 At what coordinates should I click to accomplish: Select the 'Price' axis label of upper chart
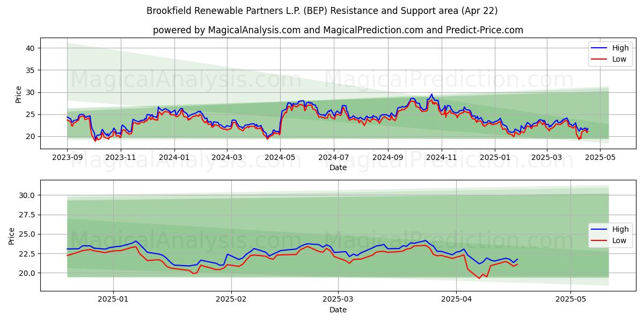[x=18, y=94]
